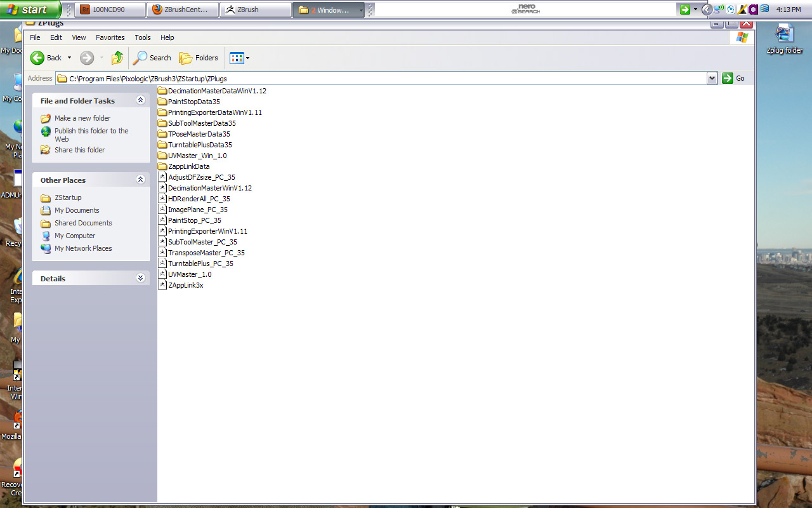The width and height of the screenshot is (812, 508).
Task: Select the HDRenderAll_PC_35 file icon
Action: coord(162,199)
